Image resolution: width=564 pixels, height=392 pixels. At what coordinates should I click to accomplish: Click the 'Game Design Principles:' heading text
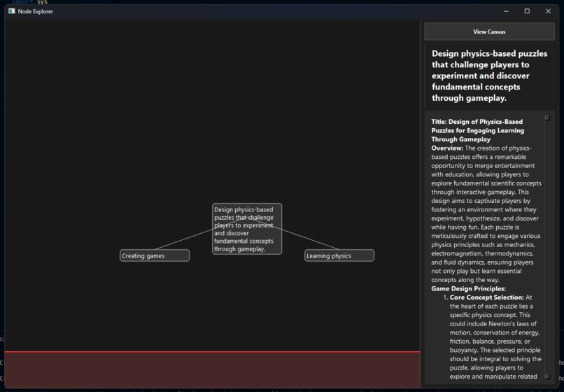tap(468, 288)
